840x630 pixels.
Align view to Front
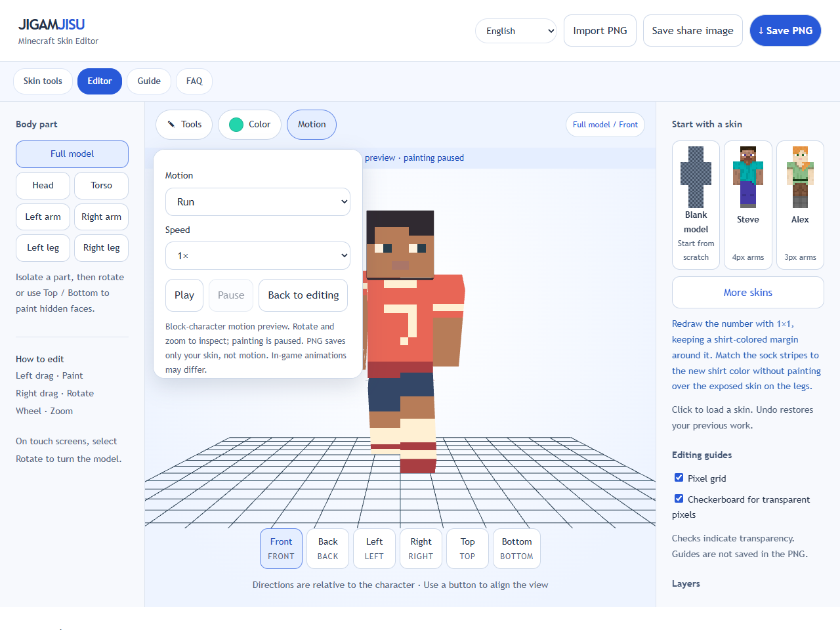(x=281, y=549)
